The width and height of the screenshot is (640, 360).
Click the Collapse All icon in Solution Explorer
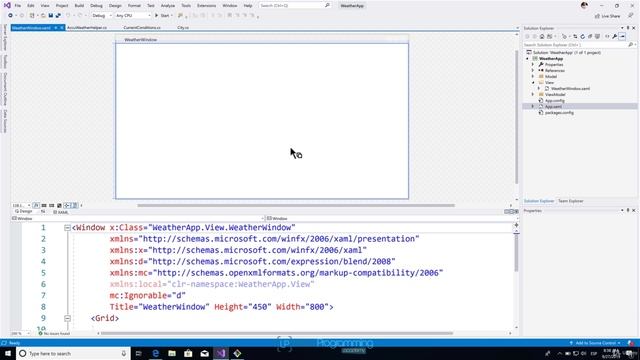tap(590, 36)
